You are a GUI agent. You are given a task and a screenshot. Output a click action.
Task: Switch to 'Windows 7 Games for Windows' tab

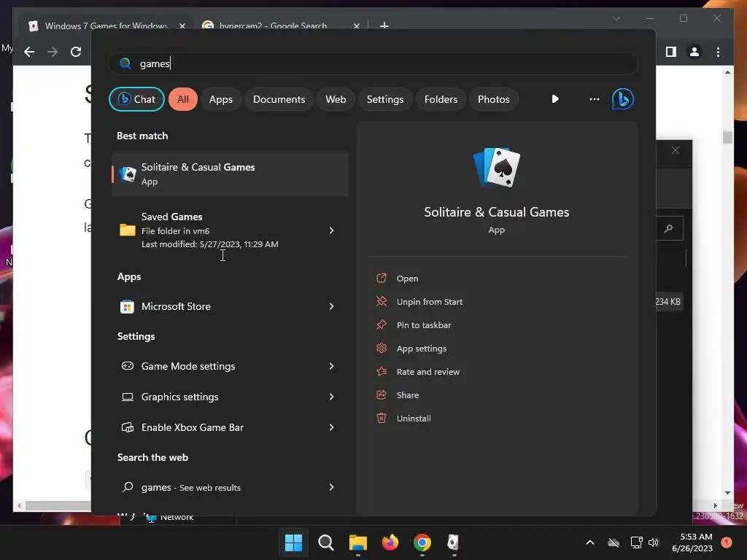[x=107, y=26]
